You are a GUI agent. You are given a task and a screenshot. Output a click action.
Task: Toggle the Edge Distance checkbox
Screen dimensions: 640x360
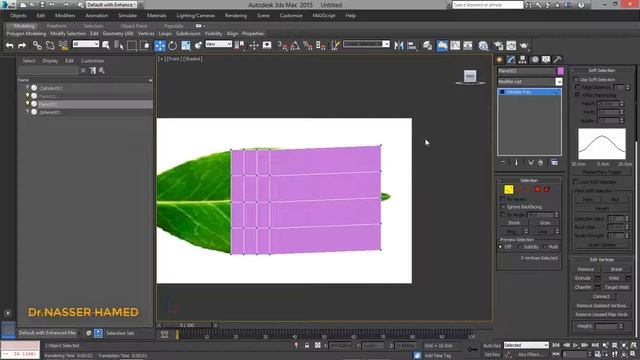(x=578, y=87)
